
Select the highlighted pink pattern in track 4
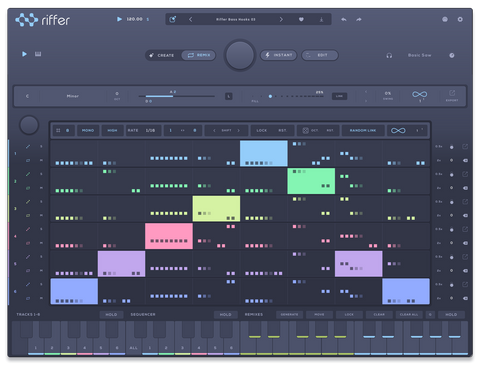tap(169, 236)
